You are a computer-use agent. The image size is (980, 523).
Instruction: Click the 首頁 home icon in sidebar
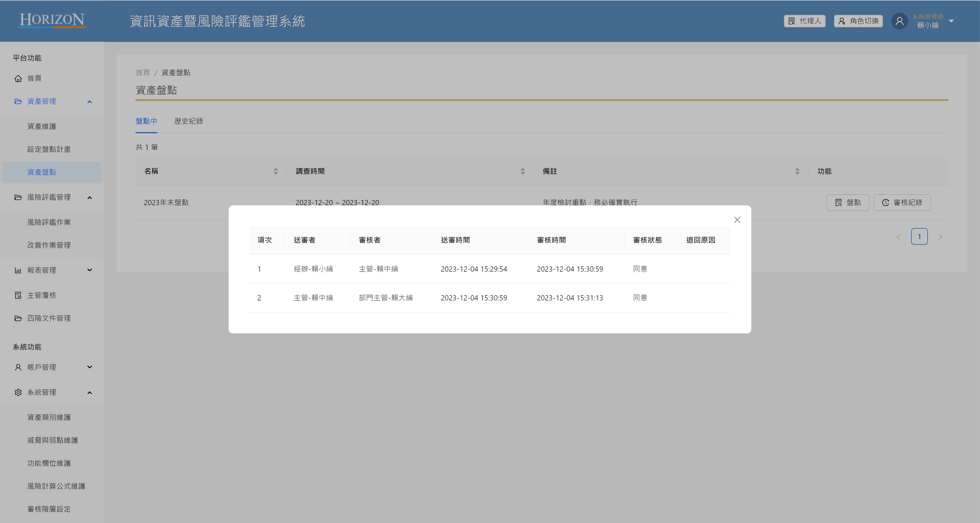[x=18, y=78]
